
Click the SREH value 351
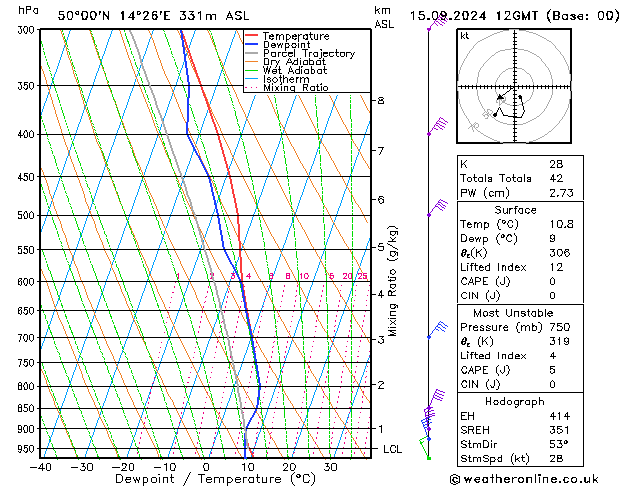click(560, 430)
